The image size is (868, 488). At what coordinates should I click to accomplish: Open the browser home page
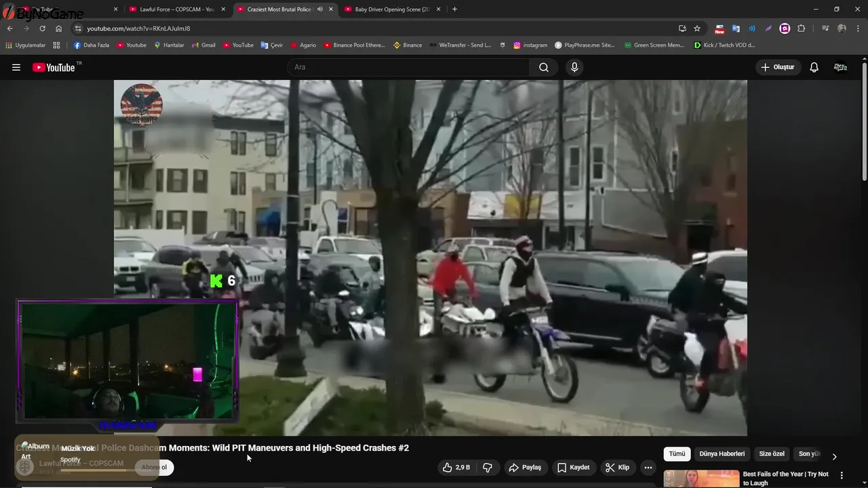tap(59, 28)
